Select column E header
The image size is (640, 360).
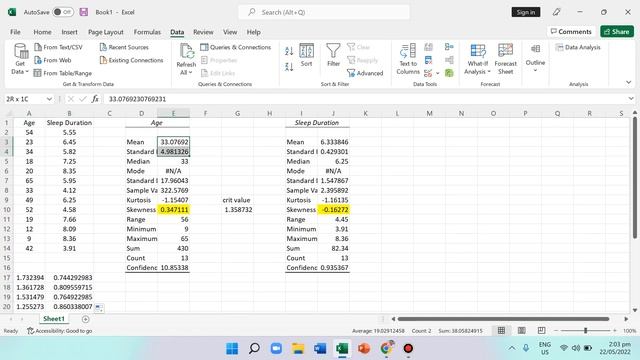[173, 113]
